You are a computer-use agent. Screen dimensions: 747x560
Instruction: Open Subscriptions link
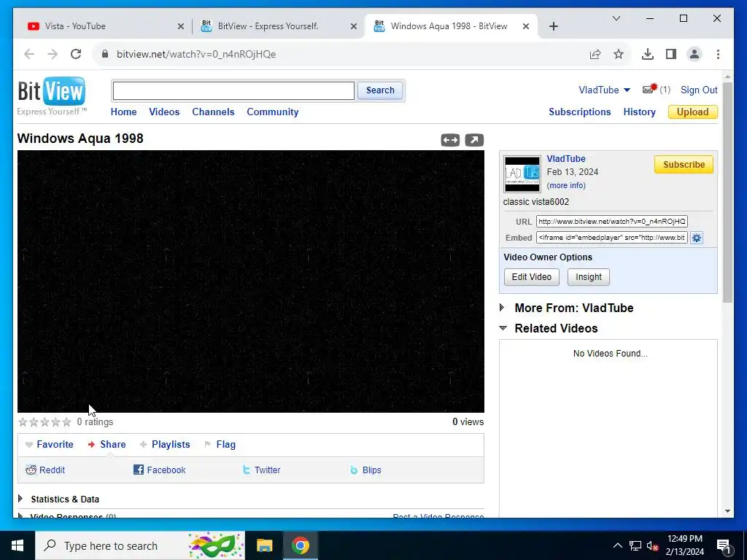click(x=579, y=112)
